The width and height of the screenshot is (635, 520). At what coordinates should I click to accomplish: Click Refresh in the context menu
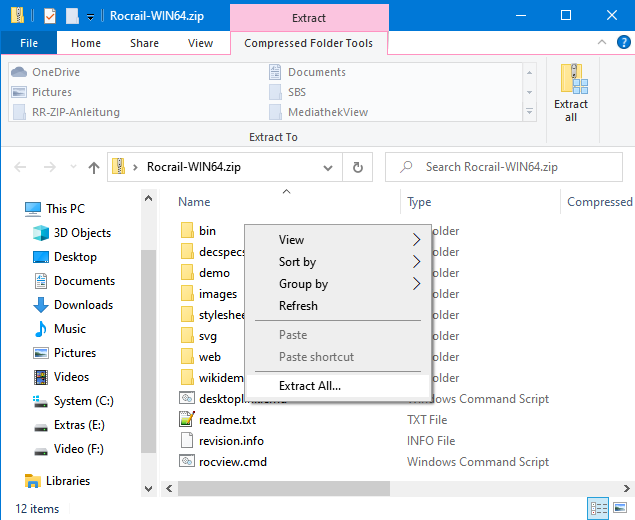point(298,306)
